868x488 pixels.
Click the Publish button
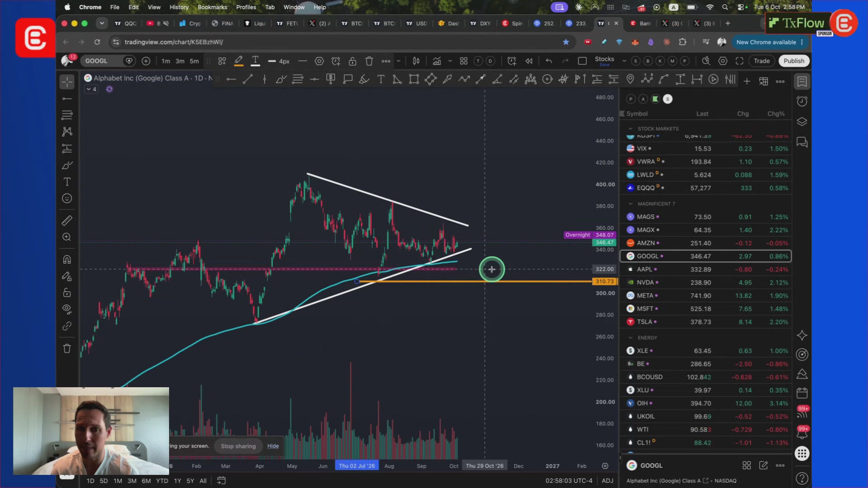(794, 61)
